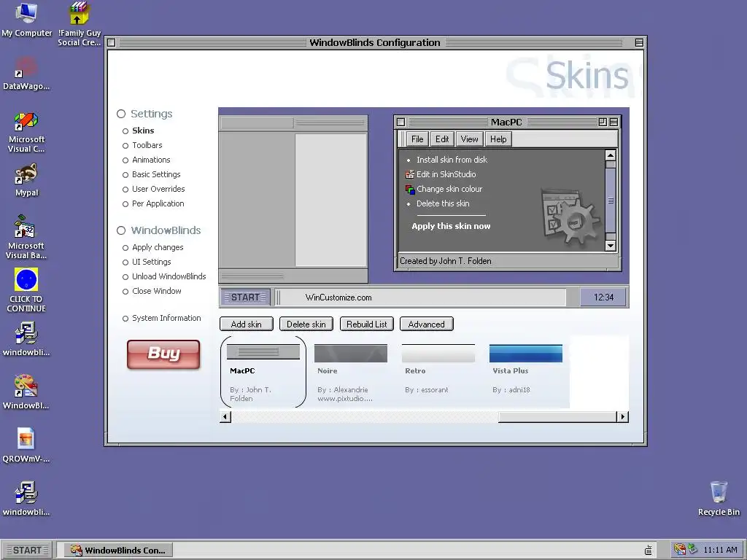
Task: Collapse the Settings section header
Action: (145, 114)
